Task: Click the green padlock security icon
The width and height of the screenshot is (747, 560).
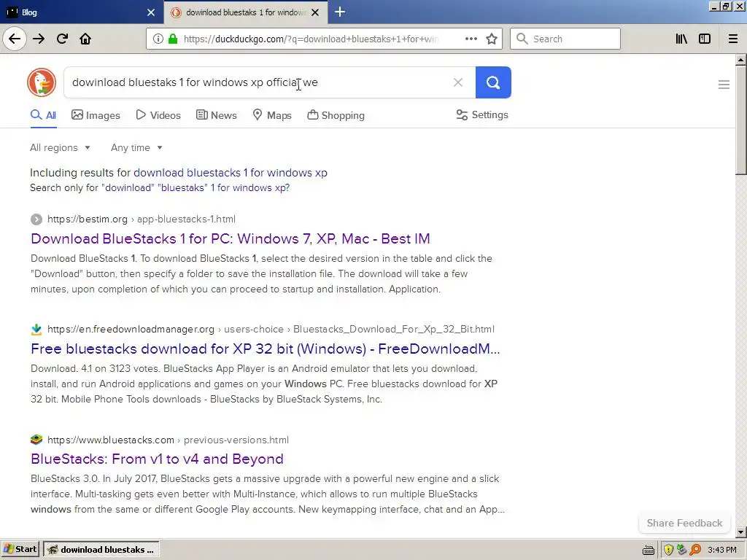Action: click(x=173, y=39)
